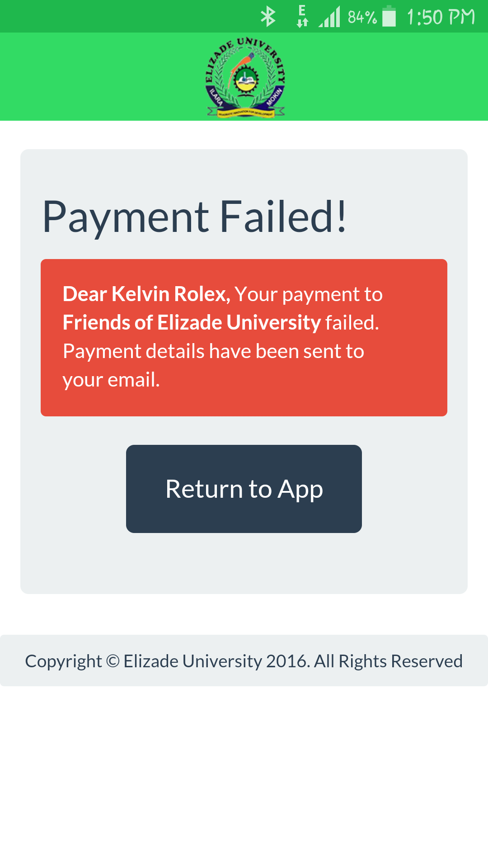Tap the Dear Kelvin Rolex bold text

(146, 294)
